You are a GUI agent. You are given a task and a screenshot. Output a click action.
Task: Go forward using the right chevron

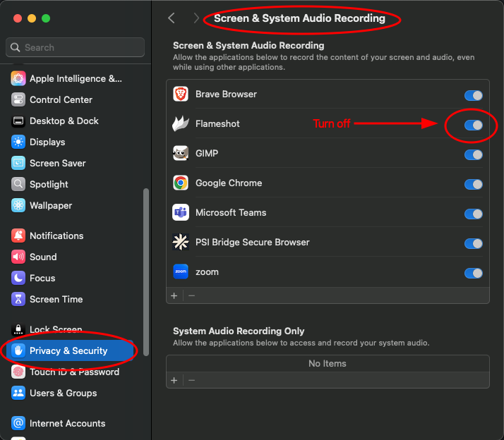pyautogui.click(x=196, y=18)
